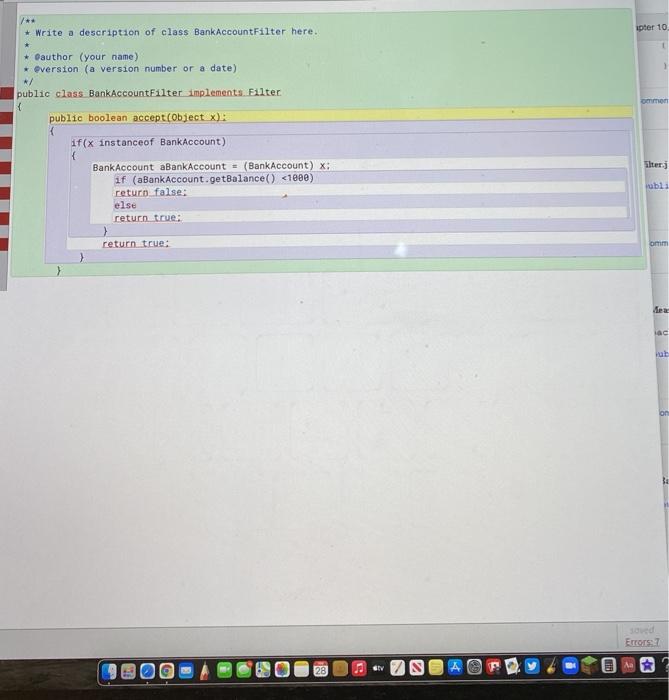The image size is (669, 700).
Task: Place cursor on 'implements' keyword
Action: pyautogui.click(x=215, y=92)
